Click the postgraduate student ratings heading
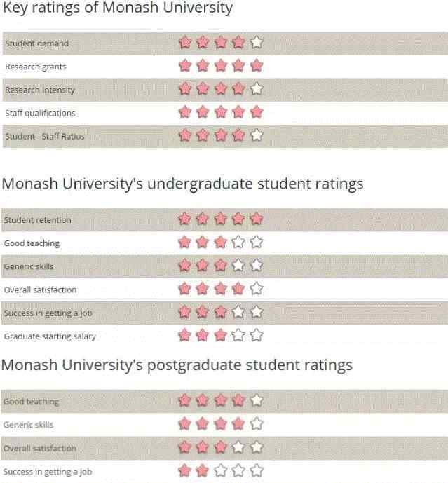This screenshot has width=448, height=483. 177,365
